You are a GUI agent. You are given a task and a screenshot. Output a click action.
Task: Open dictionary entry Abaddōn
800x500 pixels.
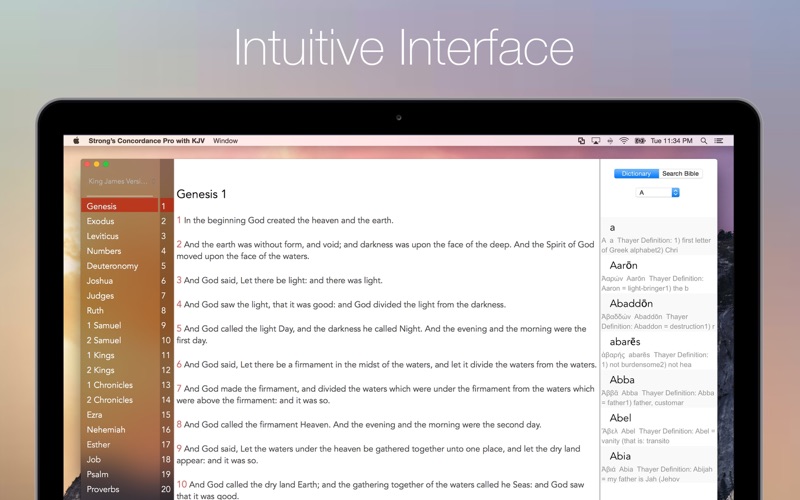(659, 313)
